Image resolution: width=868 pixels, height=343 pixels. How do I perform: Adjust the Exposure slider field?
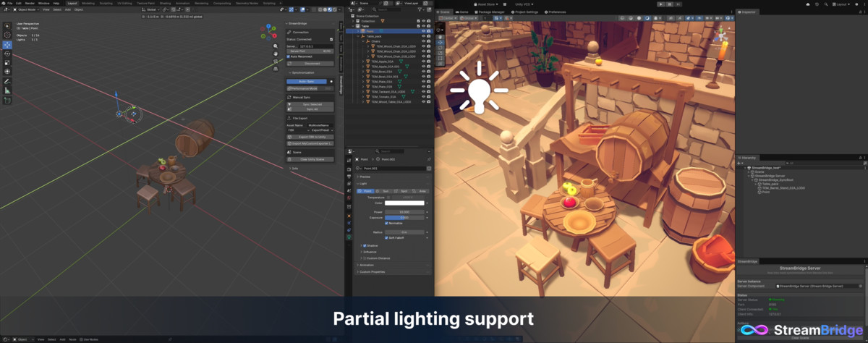(404, 217)
